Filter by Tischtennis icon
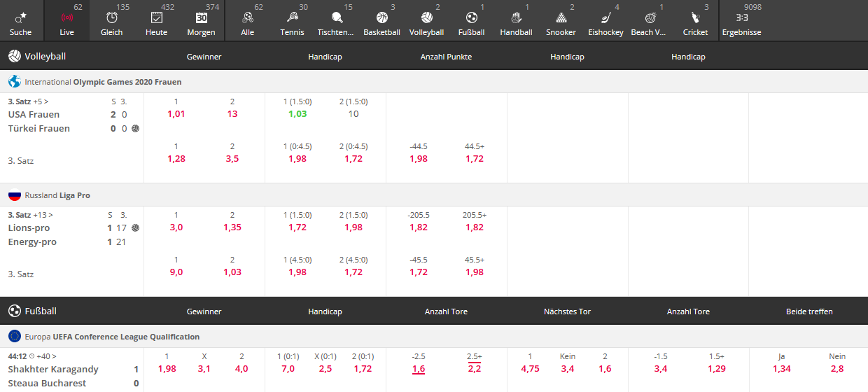This screenshot has width=868, height=392. (x=337, y=17)
